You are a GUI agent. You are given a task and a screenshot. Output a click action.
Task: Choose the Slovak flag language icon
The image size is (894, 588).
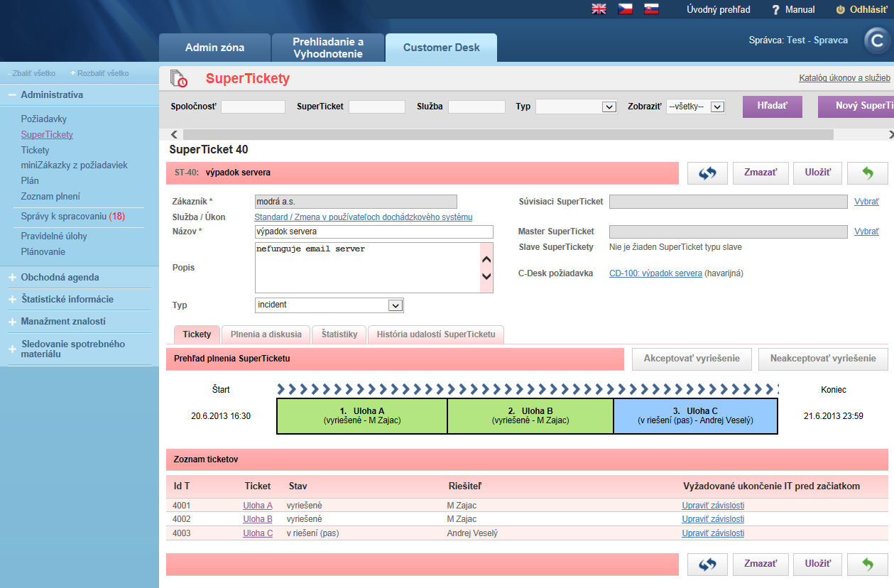651,9
